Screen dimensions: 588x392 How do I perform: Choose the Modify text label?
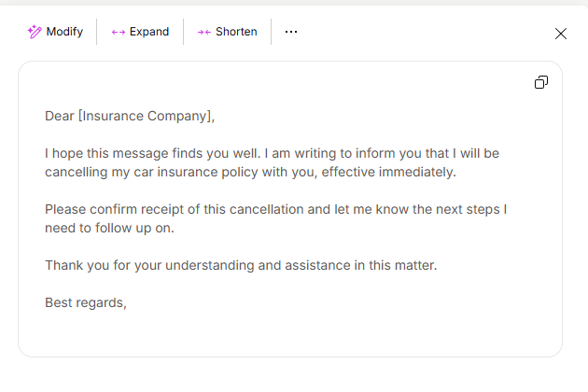pyautogui.click(x=64, y=32)
